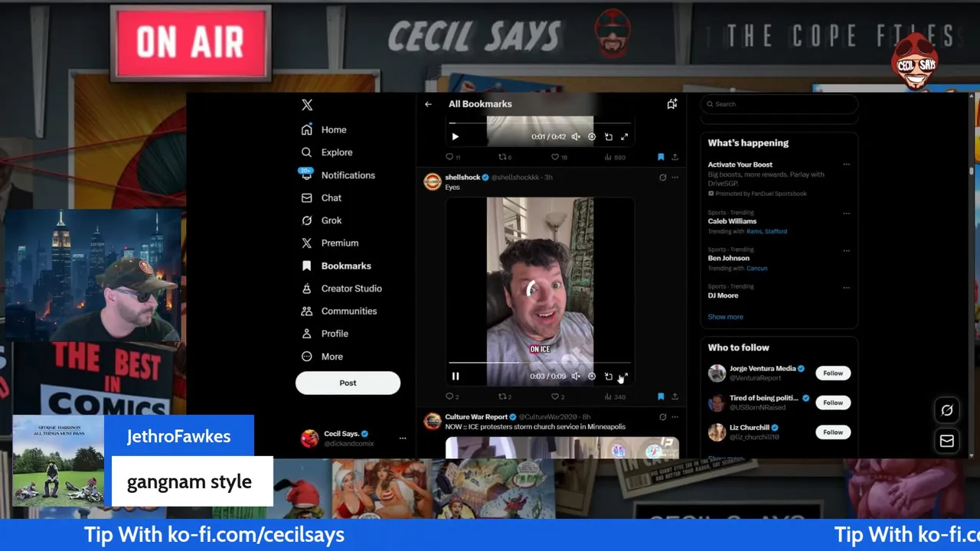Open the Premium page
980x551 pixels.
pos(330,243)
